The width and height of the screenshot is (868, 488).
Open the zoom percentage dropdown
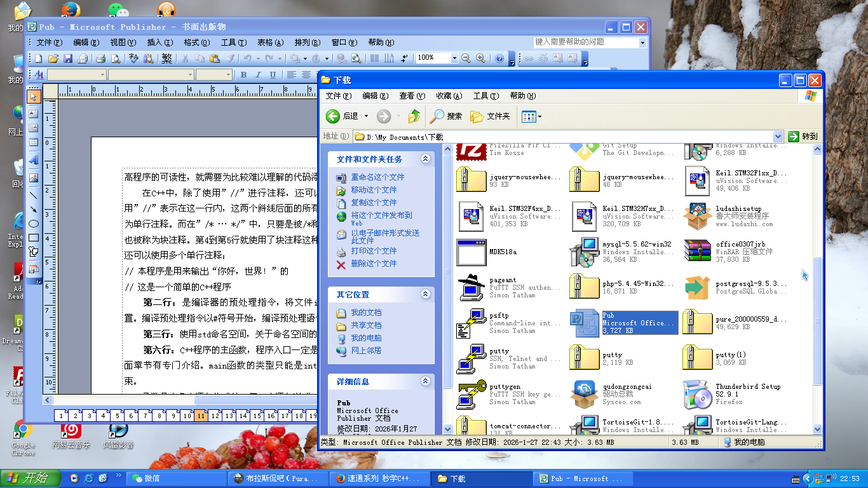tap(454, 58)
